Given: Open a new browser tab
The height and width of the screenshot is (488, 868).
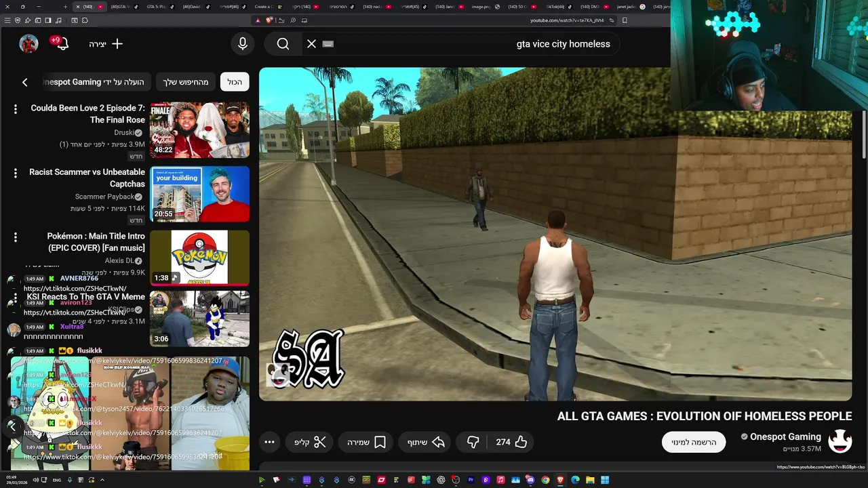Looking at the screenshot, I should 65,6.
